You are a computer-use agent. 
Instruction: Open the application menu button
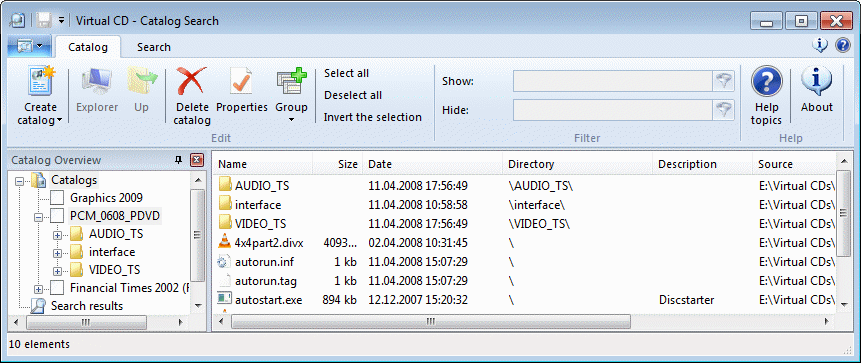click(30, 47)
